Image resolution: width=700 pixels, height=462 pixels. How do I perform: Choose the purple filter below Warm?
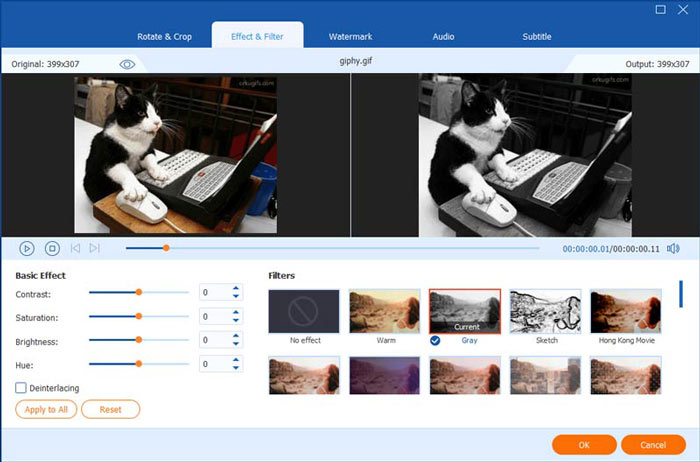click(x=384, y=375)
